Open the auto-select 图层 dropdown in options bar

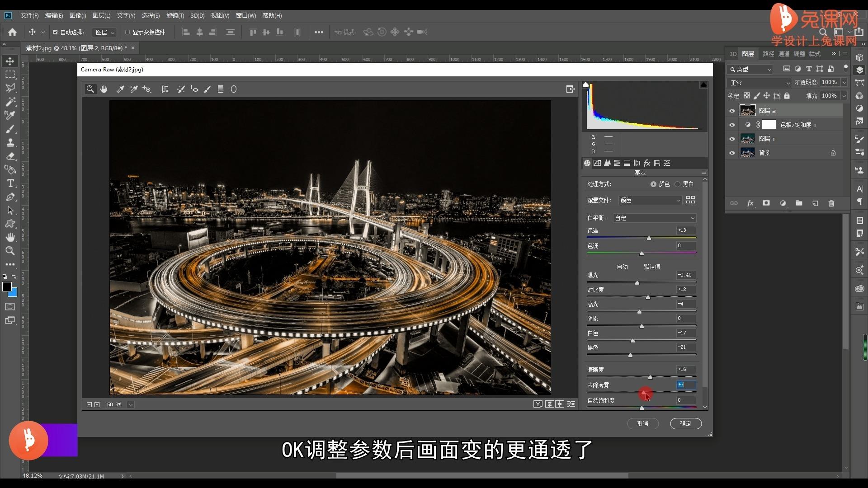click(x=104, y=32)
